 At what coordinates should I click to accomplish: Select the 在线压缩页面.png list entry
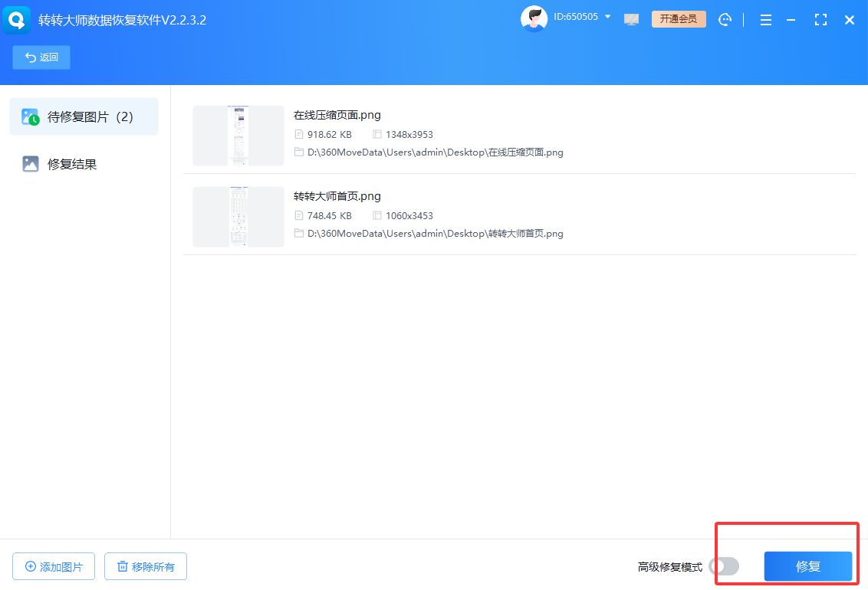pyautogui.click(x=460, y=134)
